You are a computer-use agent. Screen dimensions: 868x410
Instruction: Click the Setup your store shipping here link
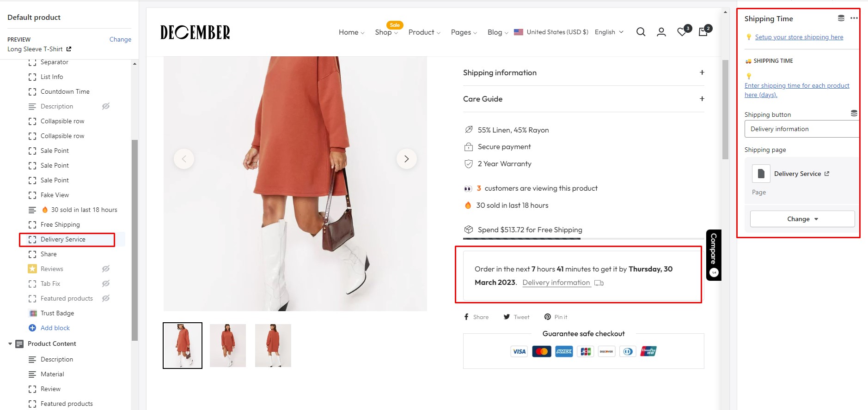[799, 37]
